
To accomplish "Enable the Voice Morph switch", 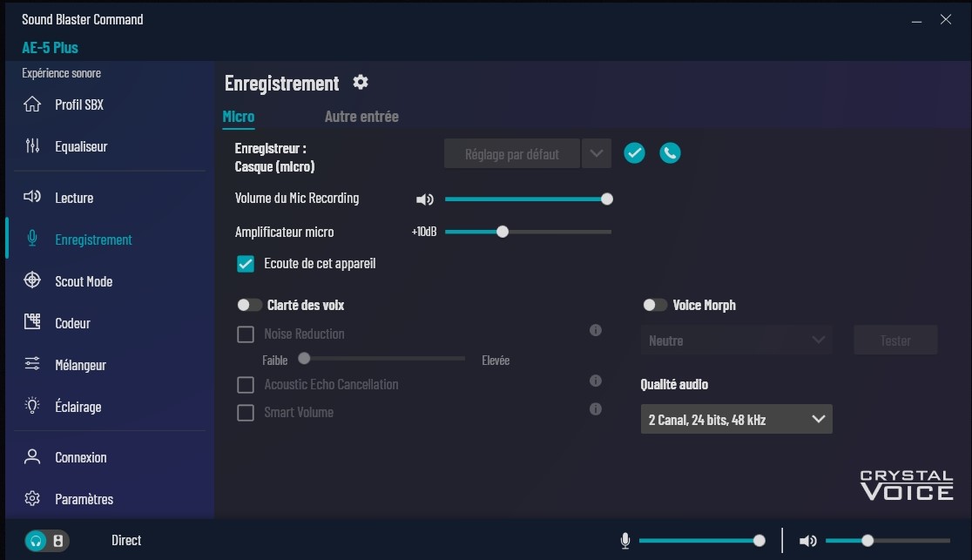I will click(655, 305).
